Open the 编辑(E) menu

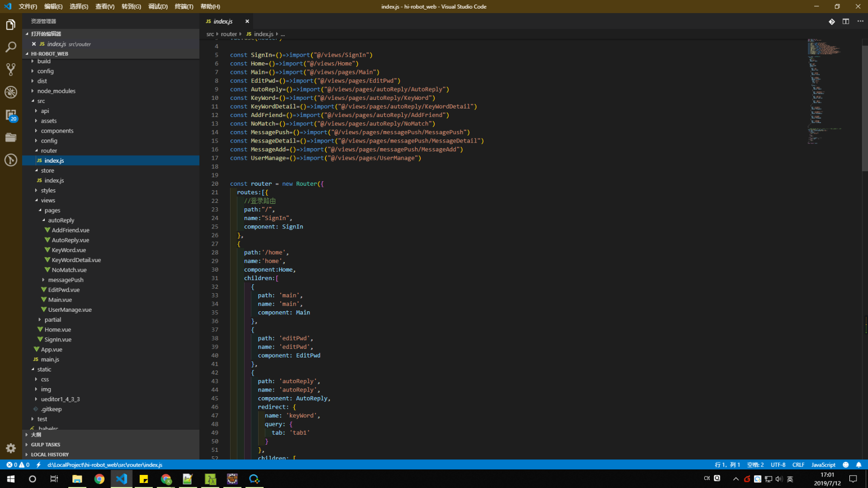[x=53, y=7]
